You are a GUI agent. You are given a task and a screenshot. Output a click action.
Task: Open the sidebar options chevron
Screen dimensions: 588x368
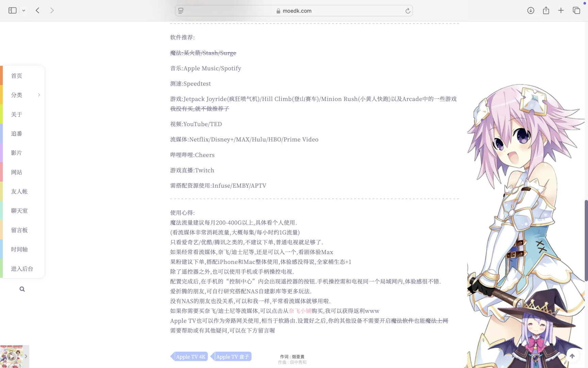click(23, 10)
